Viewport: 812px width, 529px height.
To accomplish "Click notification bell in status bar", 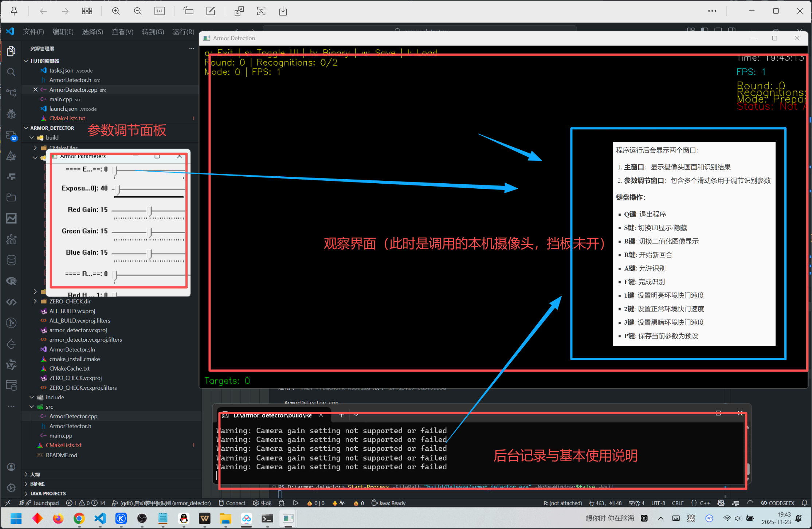I will (805, 503).
